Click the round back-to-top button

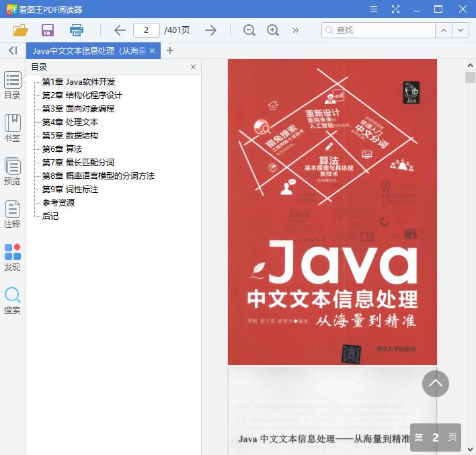(435, 384)
